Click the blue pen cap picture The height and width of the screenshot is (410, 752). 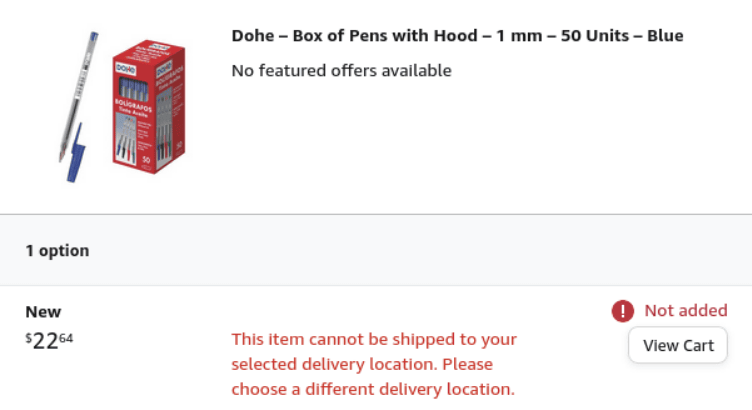tap(76, 152)
